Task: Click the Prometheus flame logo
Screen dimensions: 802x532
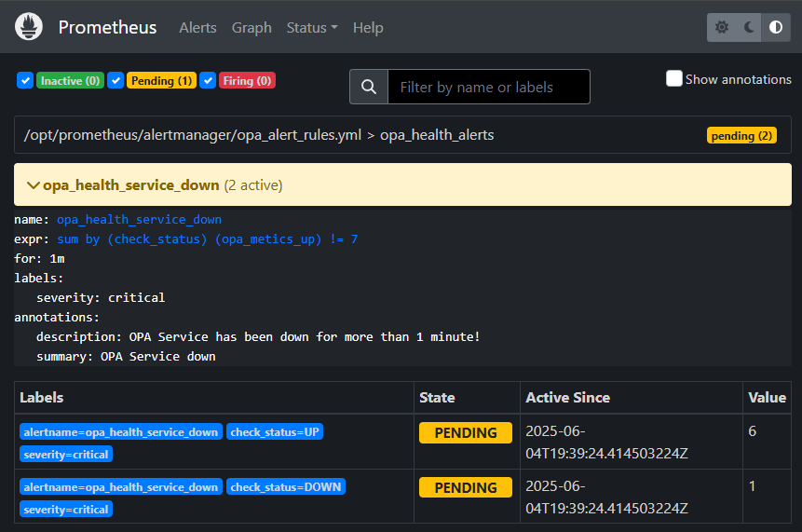Action: pos(29,27)
